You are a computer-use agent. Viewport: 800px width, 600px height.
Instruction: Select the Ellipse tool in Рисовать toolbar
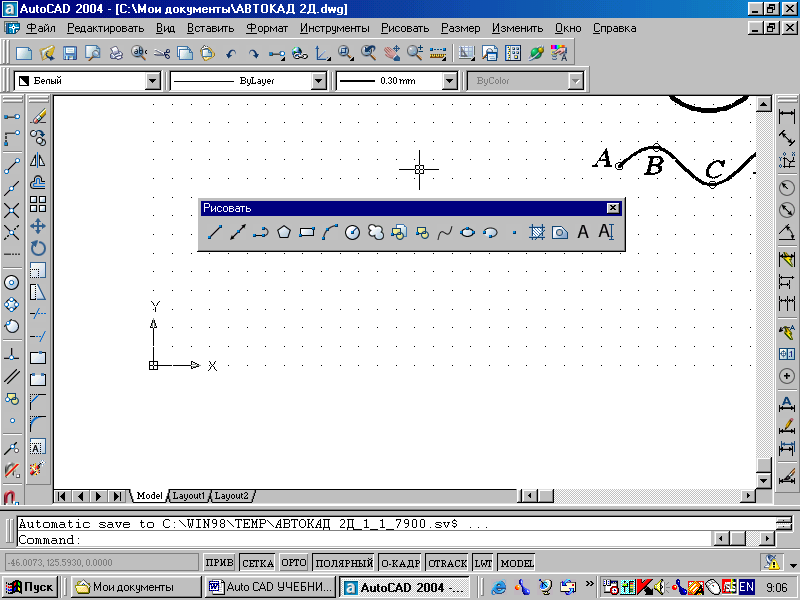tap(467, 233)
